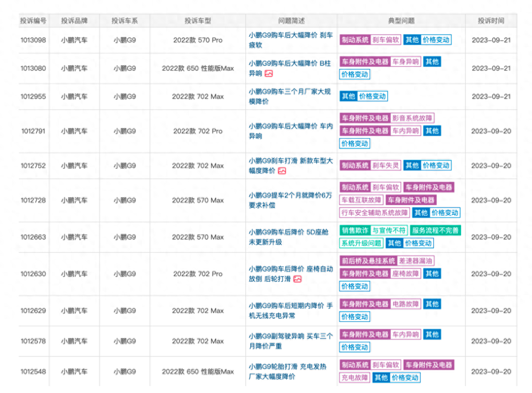The image size is (532, 393).
Task: Click 典型问题 column header
Action: 401,20
